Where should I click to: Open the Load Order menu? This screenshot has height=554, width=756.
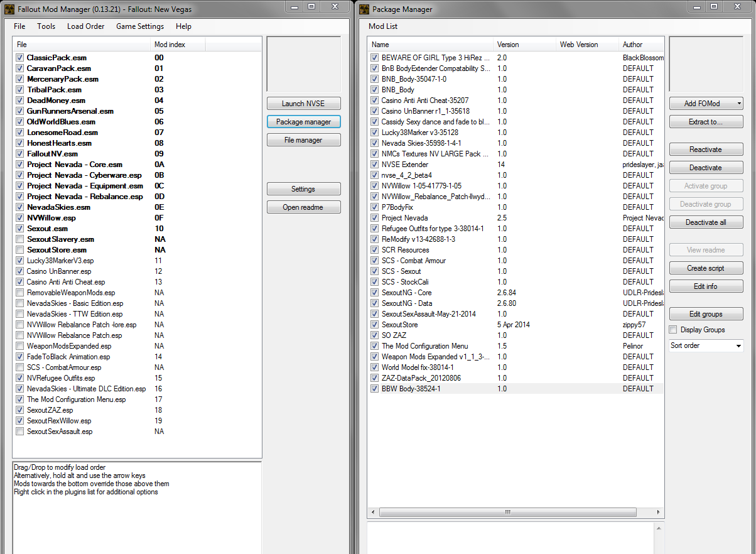coord(85,26)
